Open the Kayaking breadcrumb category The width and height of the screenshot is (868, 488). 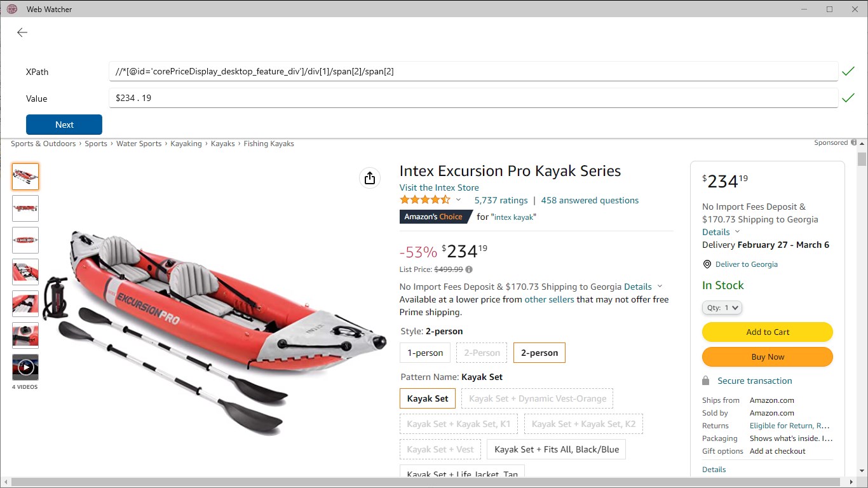coord(186,144)
